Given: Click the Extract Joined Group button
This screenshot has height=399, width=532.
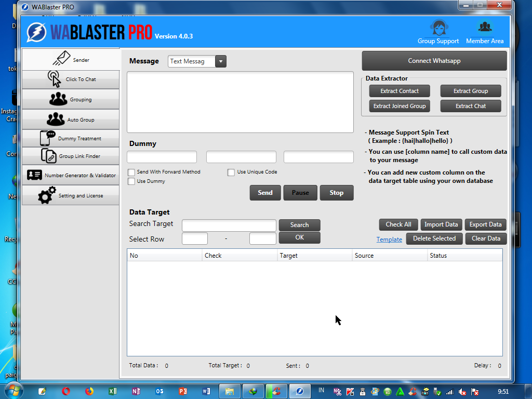Looking at the screenshot, I should [x=400, y=106].
